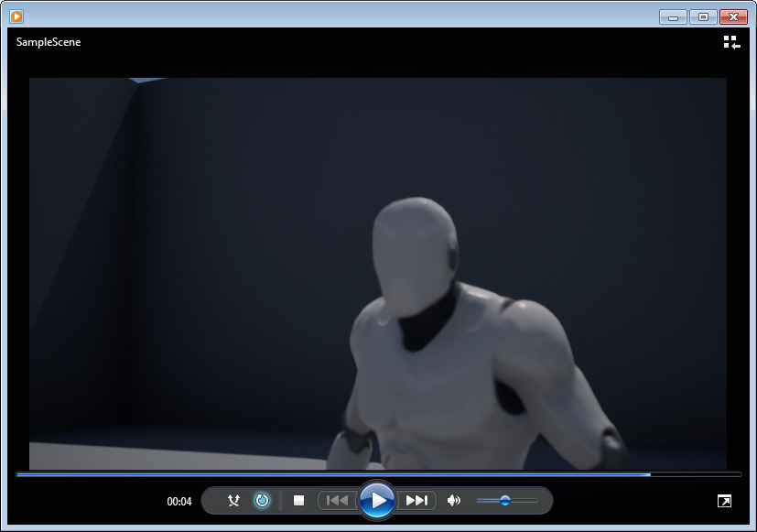Click the video frame showing the mannequin
The height and width of the screenshot is (532, 757).
[x=378, y=274]
